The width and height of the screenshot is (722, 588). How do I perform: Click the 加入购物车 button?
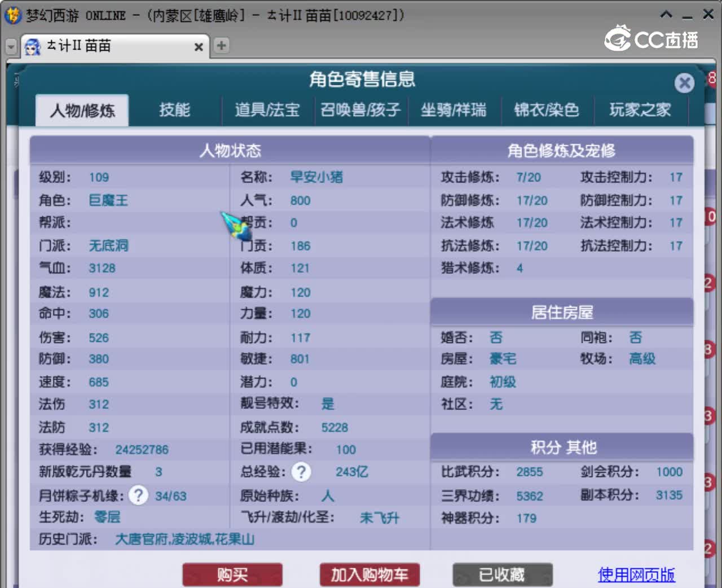(x=369, y=574)
